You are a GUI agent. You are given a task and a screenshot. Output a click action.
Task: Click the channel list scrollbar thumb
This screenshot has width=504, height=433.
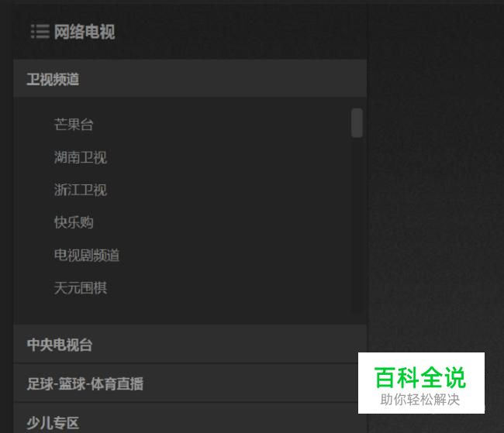[x=357, y=123]
